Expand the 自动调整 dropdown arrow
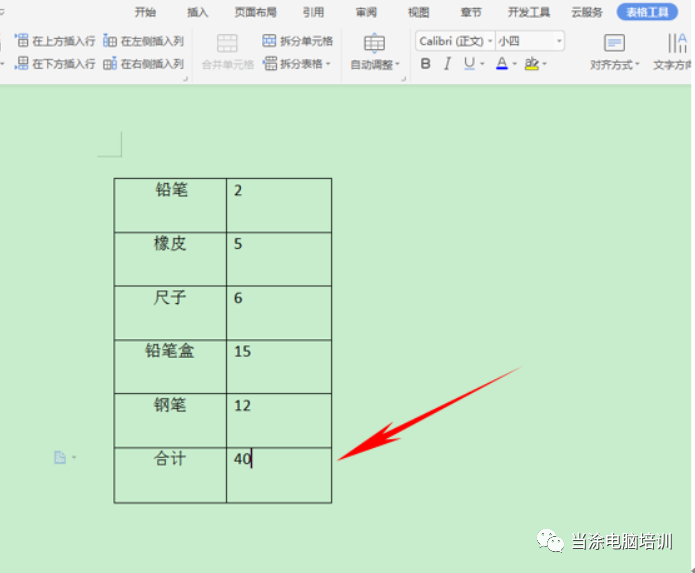The height and width of the screenshot is (573, 695). coord(397,65)
